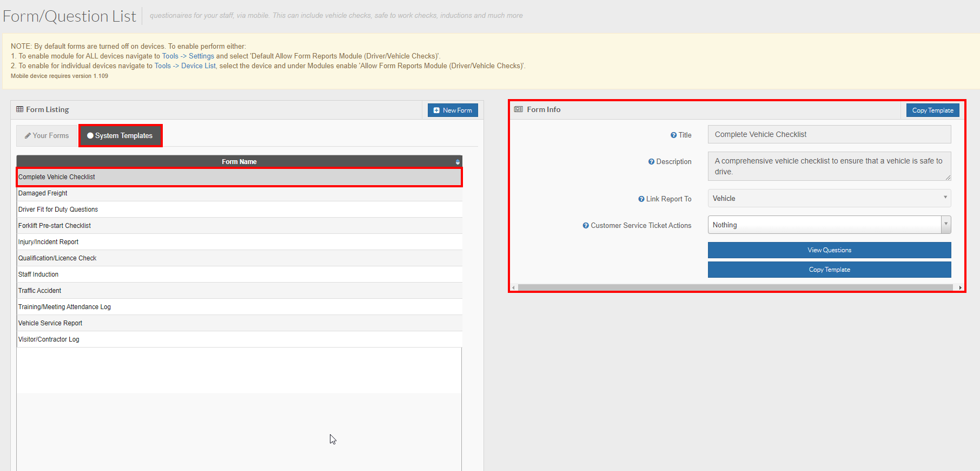Select the Complete Vehicle Checklist row

pyautogui.click(x=239, y=177)
